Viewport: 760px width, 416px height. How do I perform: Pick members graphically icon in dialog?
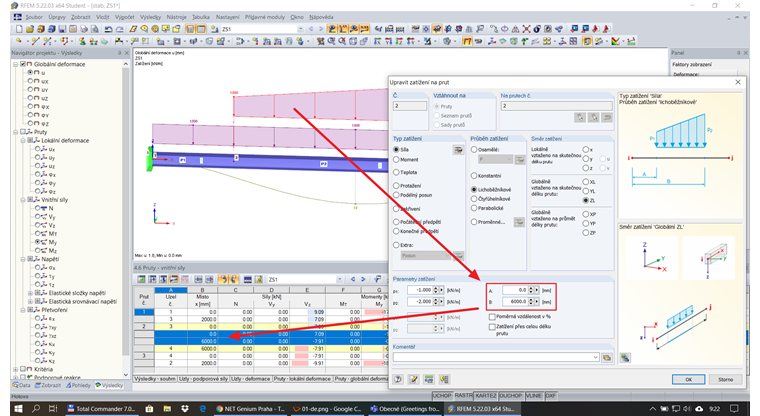(x=580, y=117)
